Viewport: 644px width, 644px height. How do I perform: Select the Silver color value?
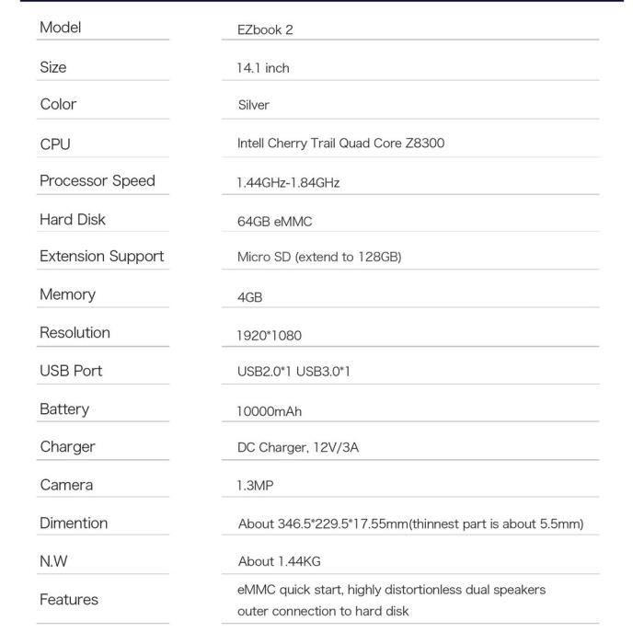253,105
